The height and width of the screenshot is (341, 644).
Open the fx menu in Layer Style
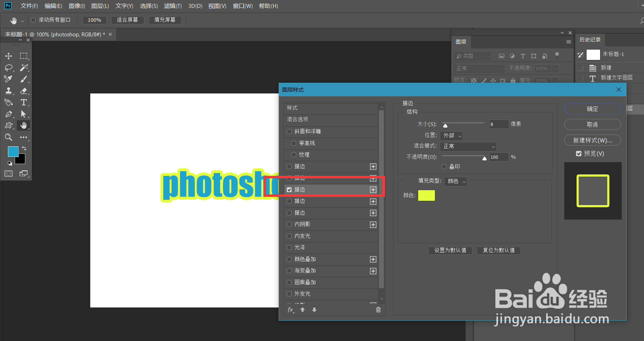point(291,310)
